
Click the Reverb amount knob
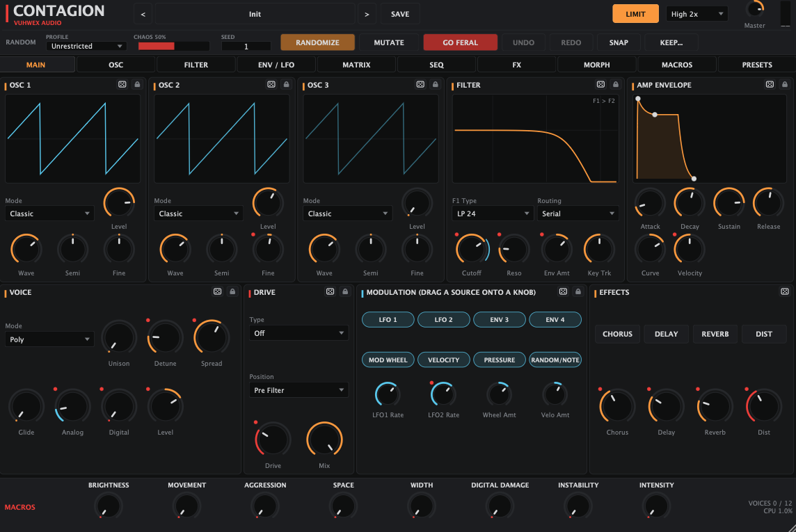pyautogui.click(x=715, y=406)
